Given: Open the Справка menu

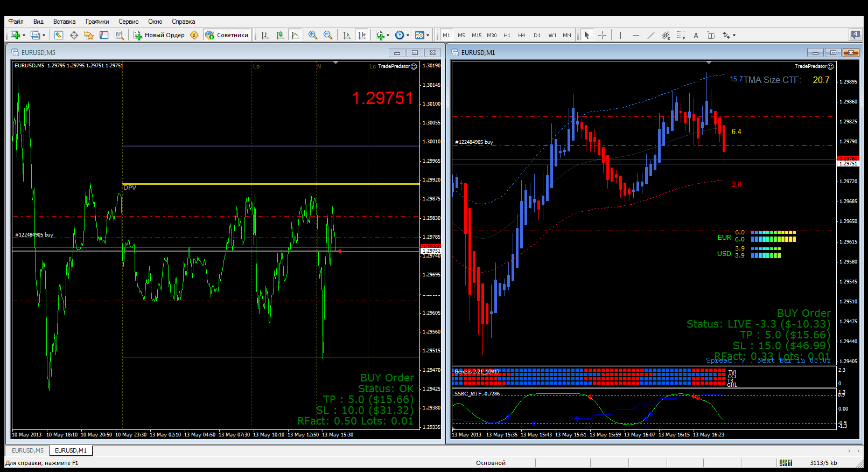Looking at the screenshot, I should [x=183, y=22].
